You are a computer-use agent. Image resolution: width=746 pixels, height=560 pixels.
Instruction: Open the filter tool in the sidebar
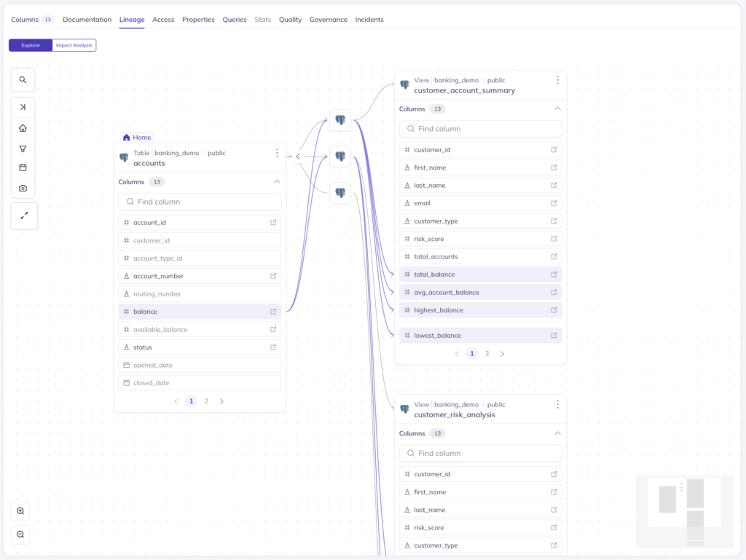click(x=23, y=148)
